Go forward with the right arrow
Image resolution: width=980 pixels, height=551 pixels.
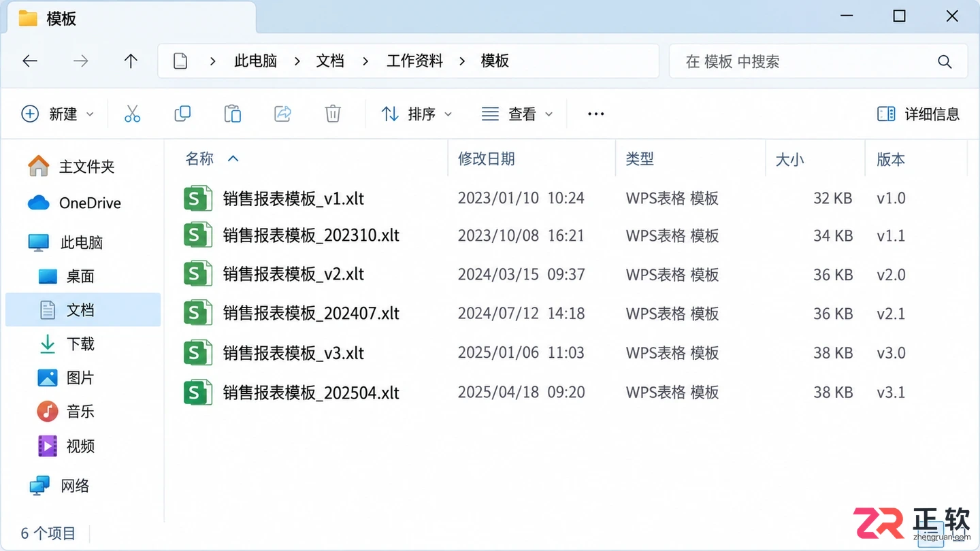80,61
